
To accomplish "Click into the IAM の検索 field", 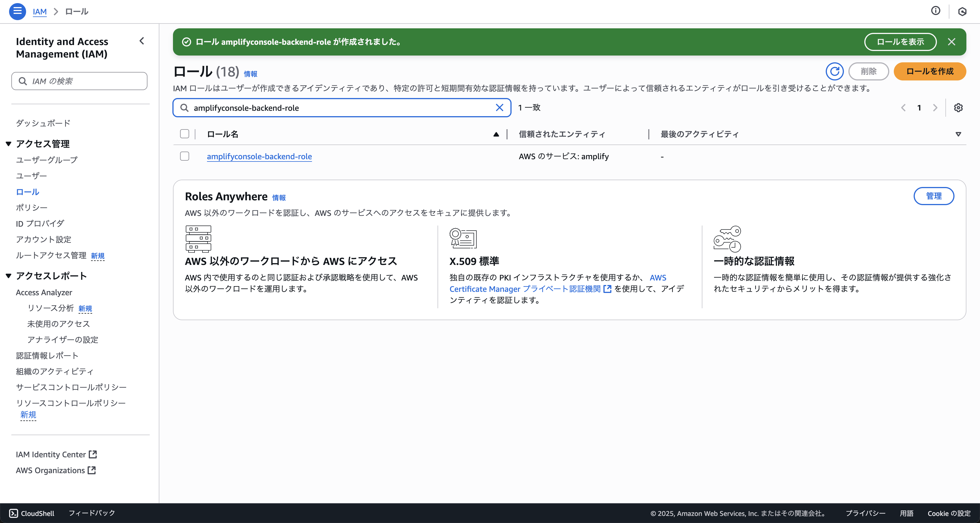I will click(x=79, y=81).
